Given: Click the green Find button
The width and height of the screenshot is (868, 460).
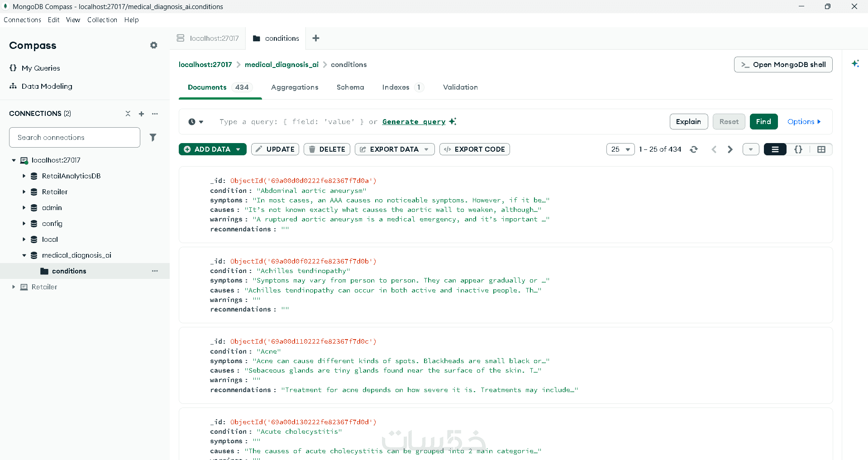Looking at the screenshot, I should click(763, 122).
